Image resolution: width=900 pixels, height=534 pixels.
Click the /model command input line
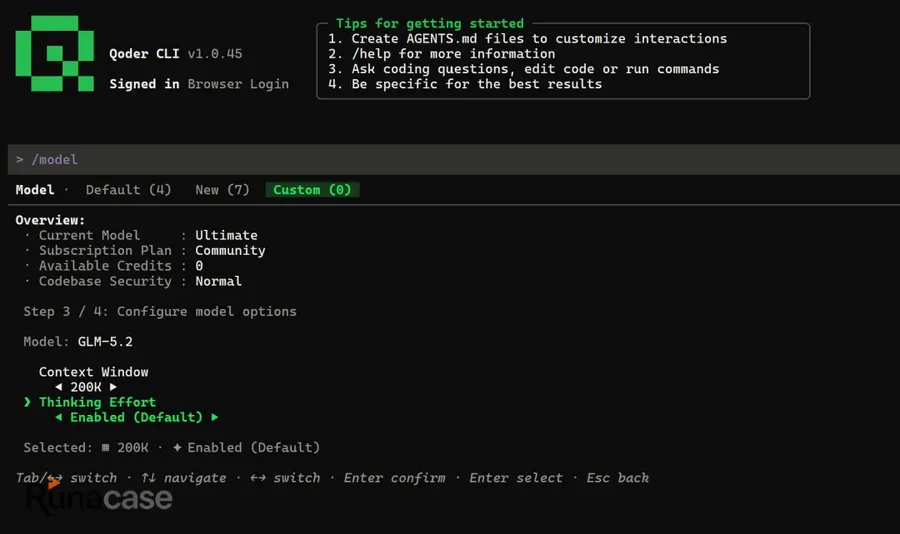[x=453, y=159]
